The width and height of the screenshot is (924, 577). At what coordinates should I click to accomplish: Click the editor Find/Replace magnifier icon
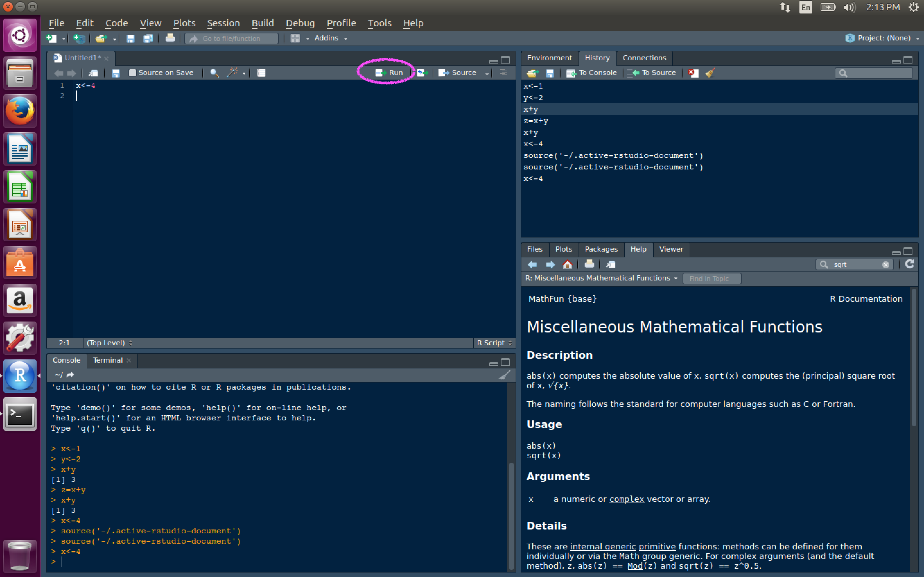point(214,73)
